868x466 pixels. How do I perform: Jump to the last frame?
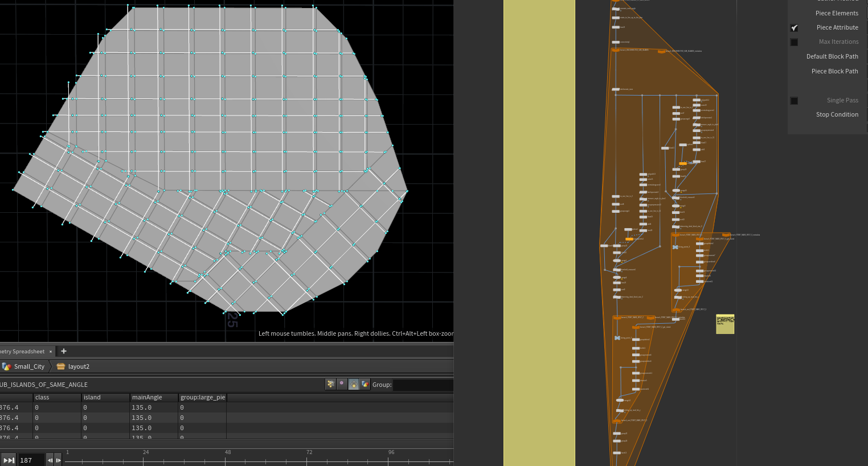[9, 460]
